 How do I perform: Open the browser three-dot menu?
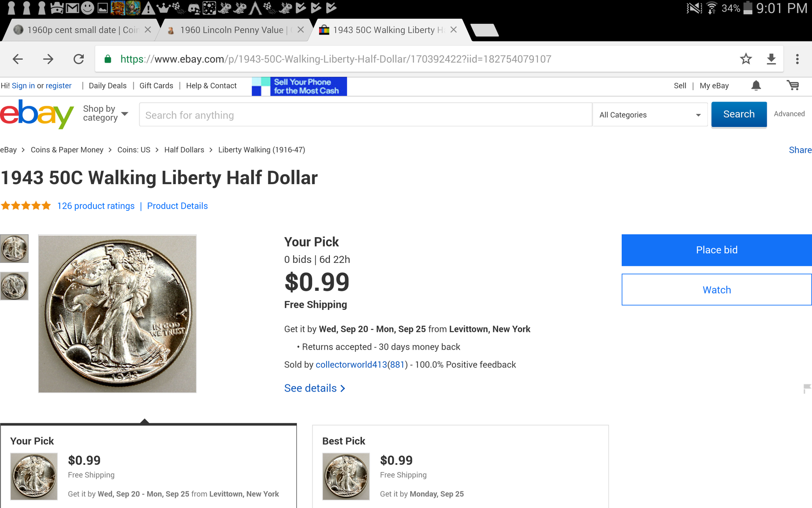pos(797,59)
